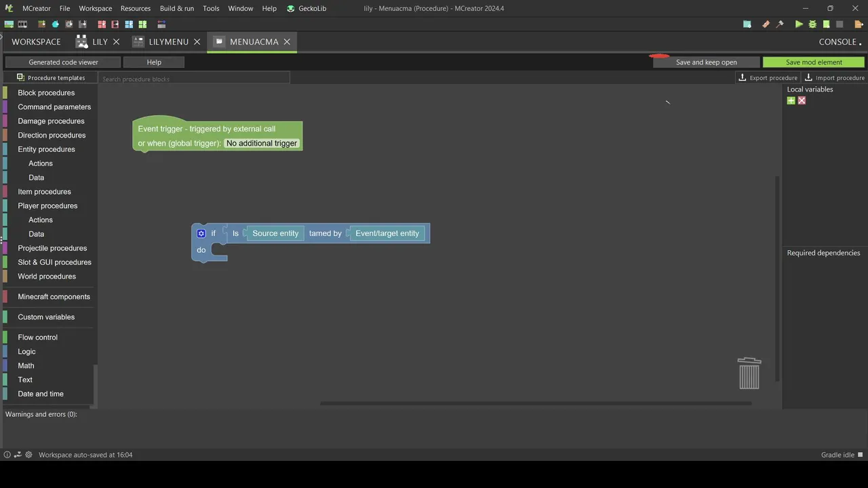
Task: Click the gray floppy save icon in the toolbar
Action: click(82, 24)
